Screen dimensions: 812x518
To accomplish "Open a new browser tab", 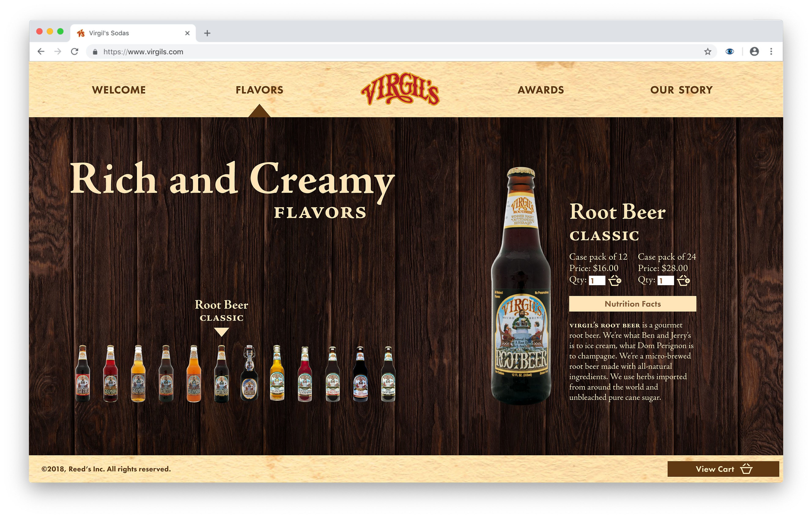I will pos(207,33).
